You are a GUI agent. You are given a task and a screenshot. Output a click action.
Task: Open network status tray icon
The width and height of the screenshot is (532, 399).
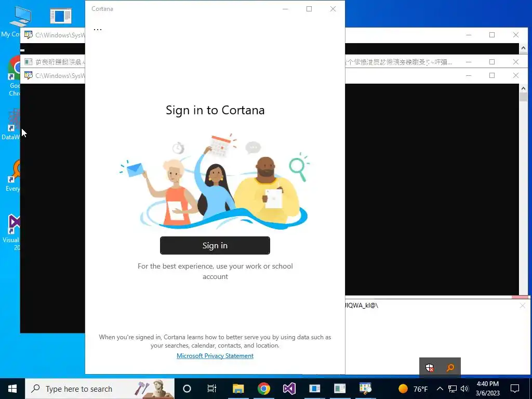point(453,389)
